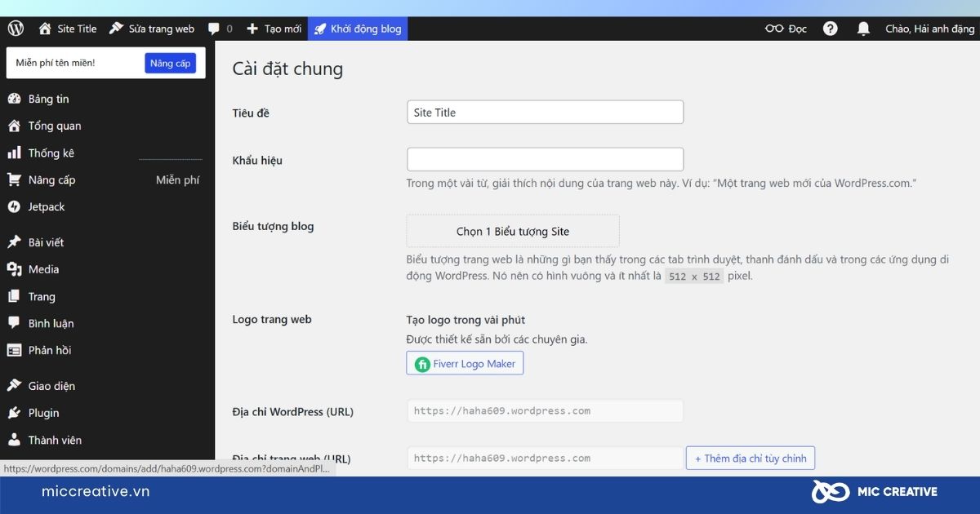Open the Reader glasses icon Đọc
The width and height of the screenshot is (980, 514).
774,29
